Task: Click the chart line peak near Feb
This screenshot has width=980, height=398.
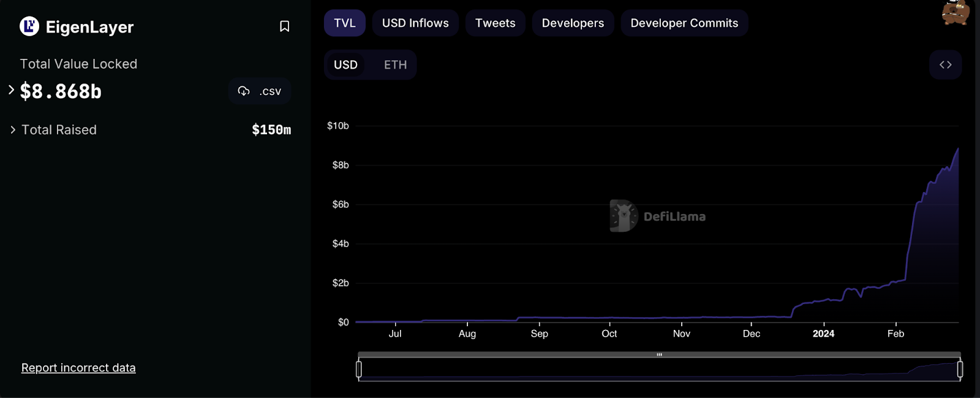Action: click(x=957, y=149)
